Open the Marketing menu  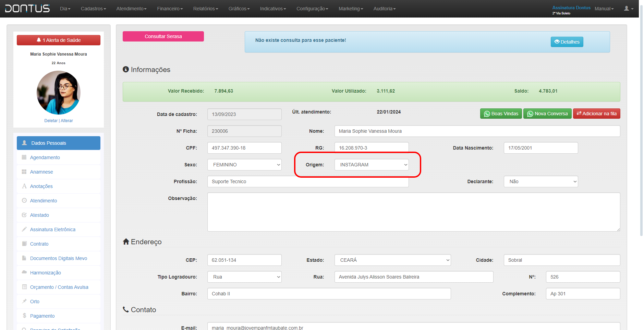(351, 9)
